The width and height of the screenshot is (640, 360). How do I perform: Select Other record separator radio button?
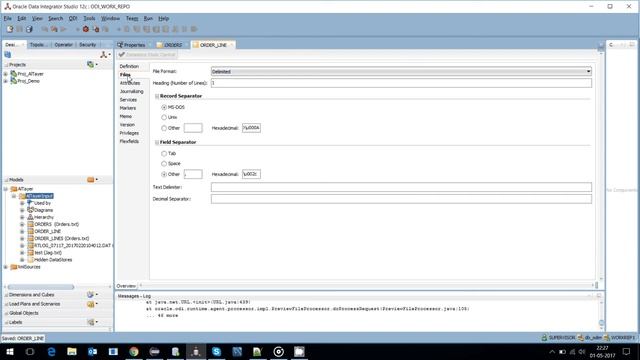pyautogui.click(x=164, y=128)
